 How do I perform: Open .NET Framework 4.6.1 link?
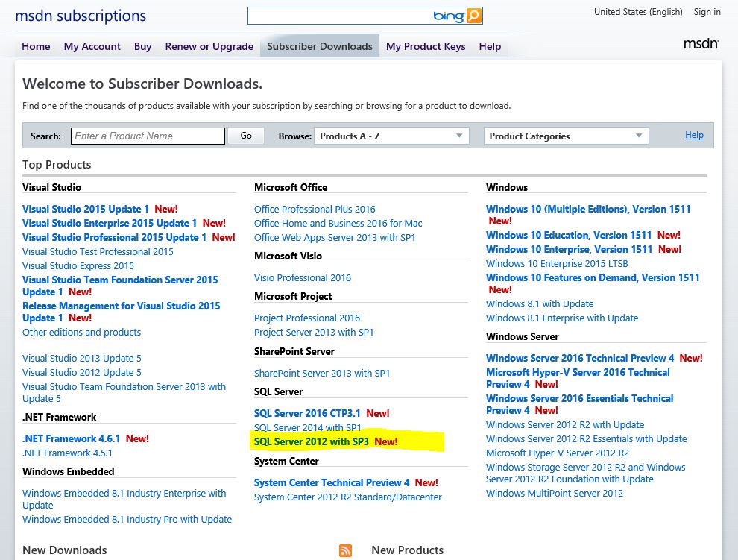(x=71, y=439)
